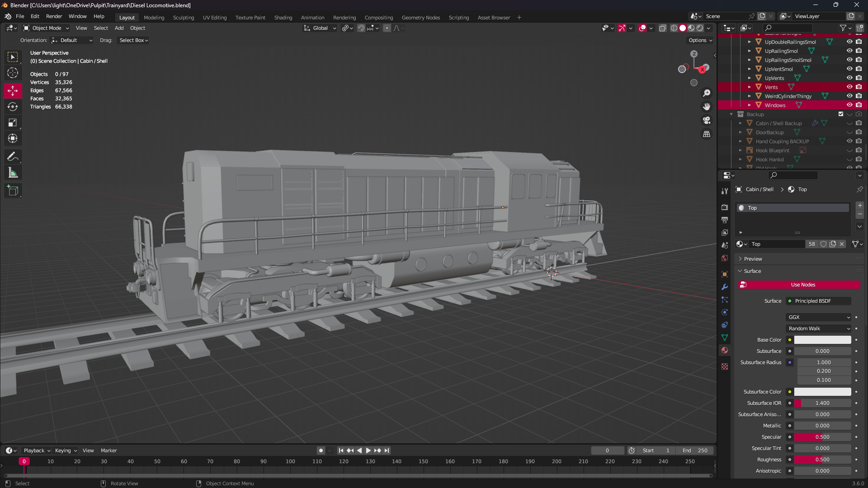Open the Rendering menu

(344, 17)
